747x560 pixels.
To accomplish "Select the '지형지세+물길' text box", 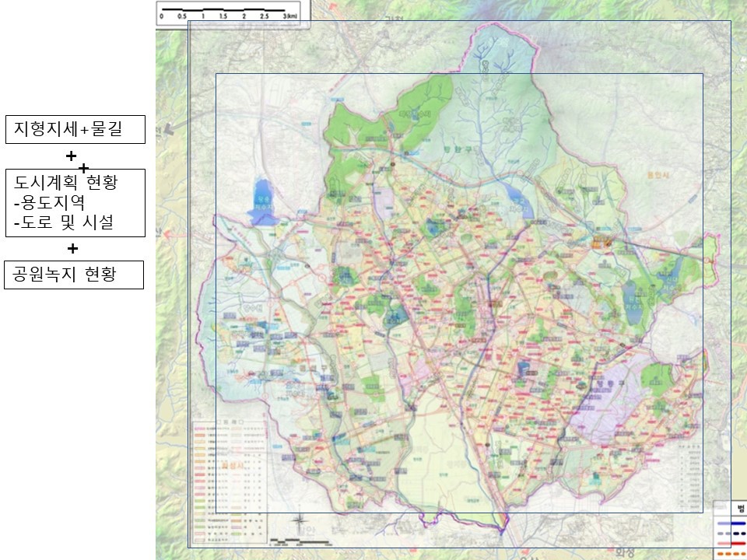I will (75, 129).
